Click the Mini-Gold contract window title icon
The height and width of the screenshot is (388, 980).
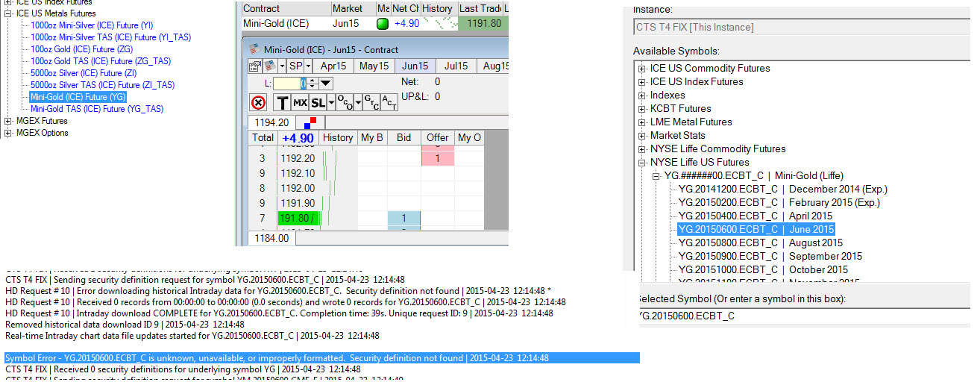(x=255, y=49)
